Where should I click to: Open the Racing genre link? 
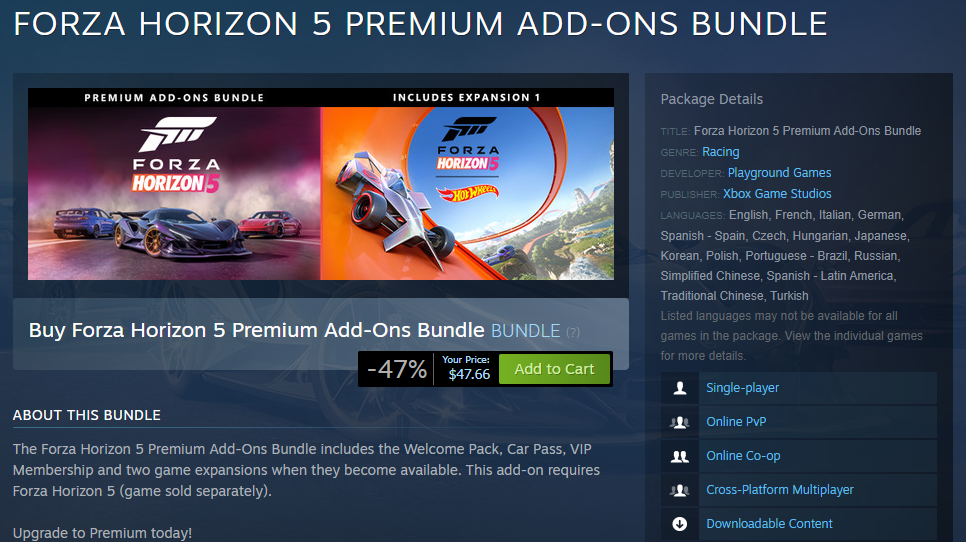[721, 152]
